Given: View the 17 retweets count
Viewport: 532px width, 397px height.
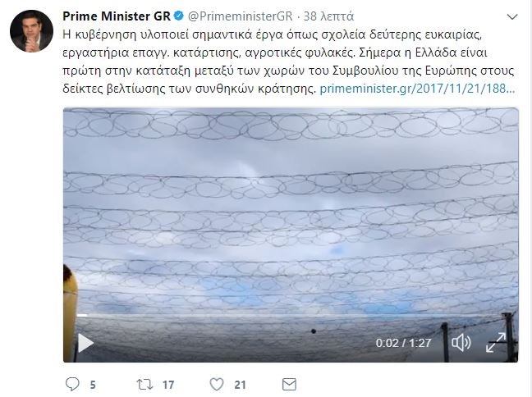Looking at the screenshot, I should click(x=168, y=385).
